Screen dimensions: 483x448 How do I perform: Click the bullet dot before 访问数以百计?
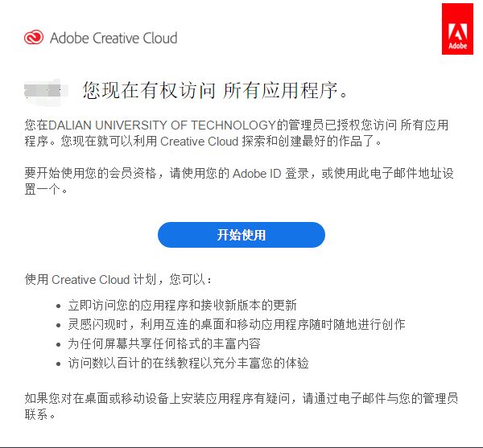point(60,364)
